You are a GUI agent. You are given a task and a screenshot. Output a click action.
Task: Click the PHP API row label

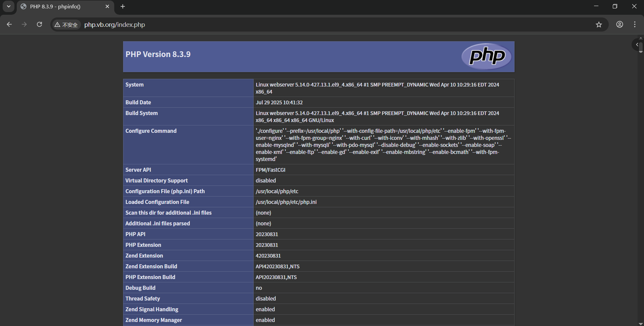pyautogui.click(x=136, y=234)
